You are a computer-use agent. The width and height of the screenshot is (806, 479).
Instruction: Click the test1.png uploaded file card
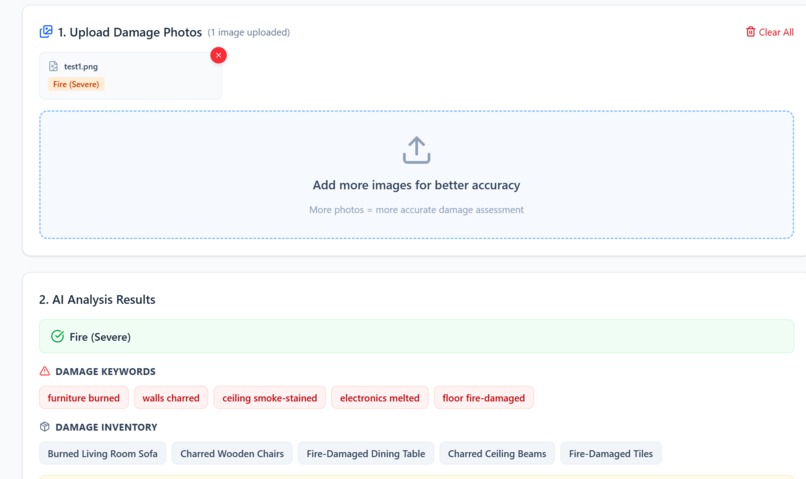click(131, 76)
